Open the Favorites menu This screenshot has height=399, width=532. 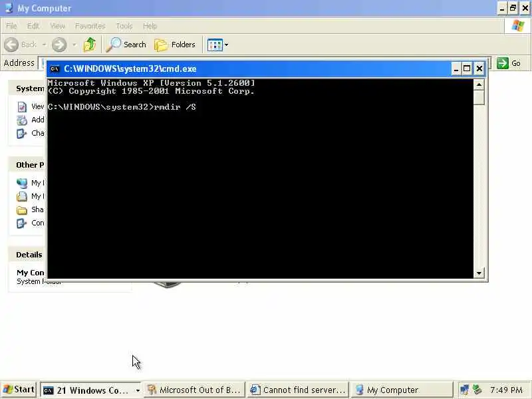click(x=90, y=26)
